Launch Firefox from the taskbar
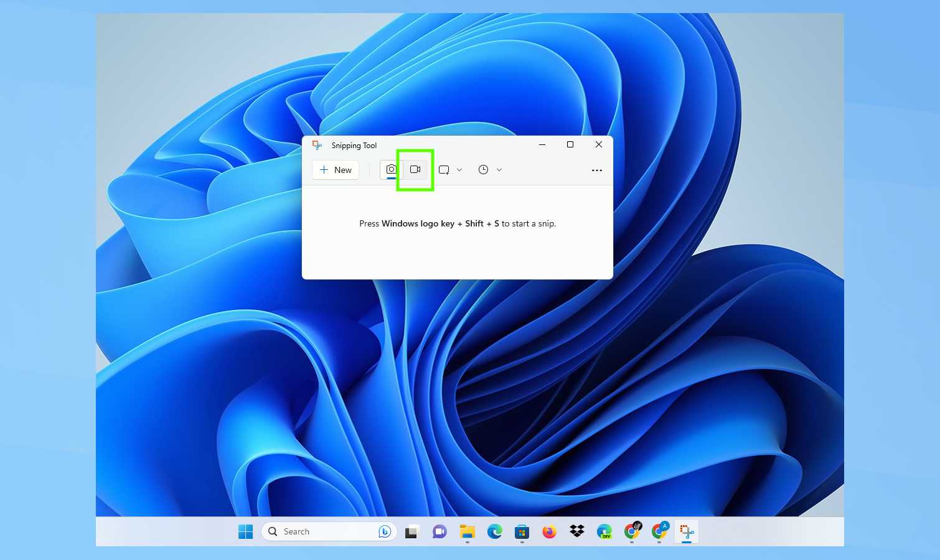Image resolution: width=940 pixels, height=560 pixels. pos(549,531)
